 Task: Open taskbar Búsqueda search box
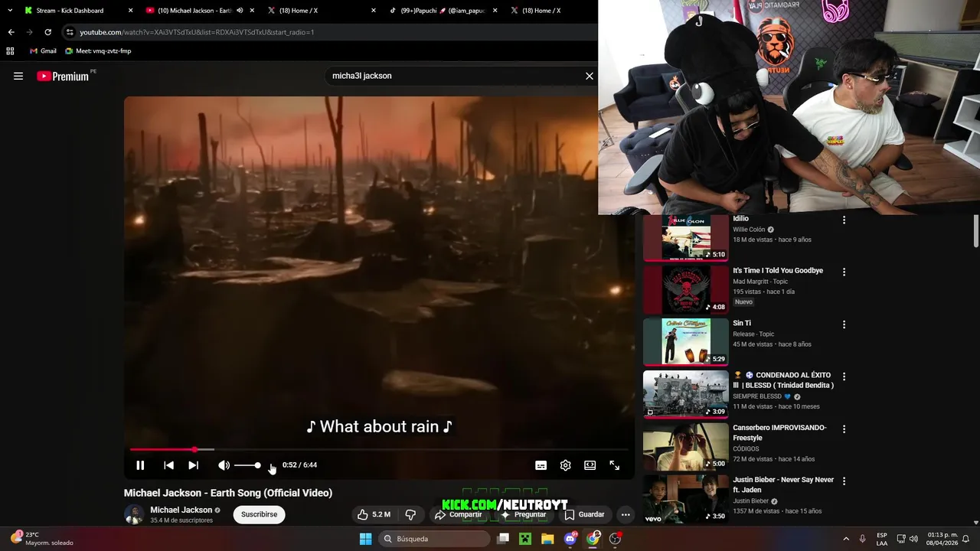(x=435, y=539)
